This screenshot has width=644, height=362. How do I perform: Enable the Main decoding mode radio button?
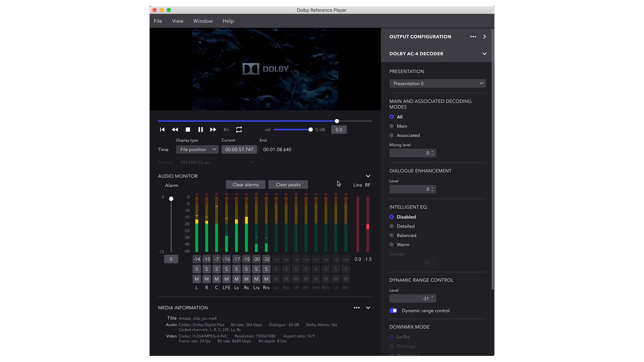392,126
